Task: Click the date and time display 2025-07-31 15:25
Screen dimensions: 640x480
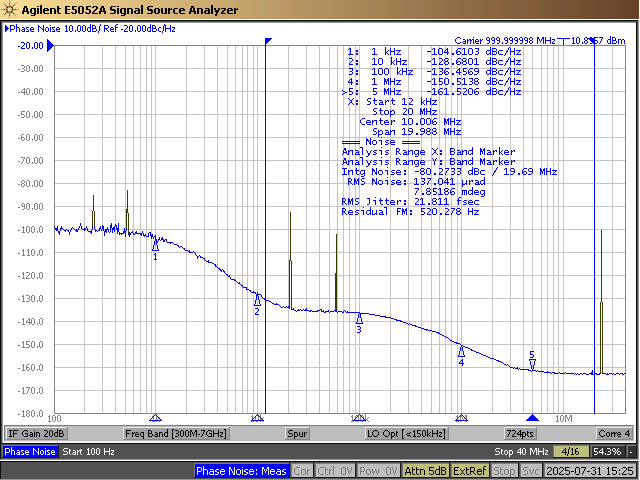Action: [x=590, y=471]
